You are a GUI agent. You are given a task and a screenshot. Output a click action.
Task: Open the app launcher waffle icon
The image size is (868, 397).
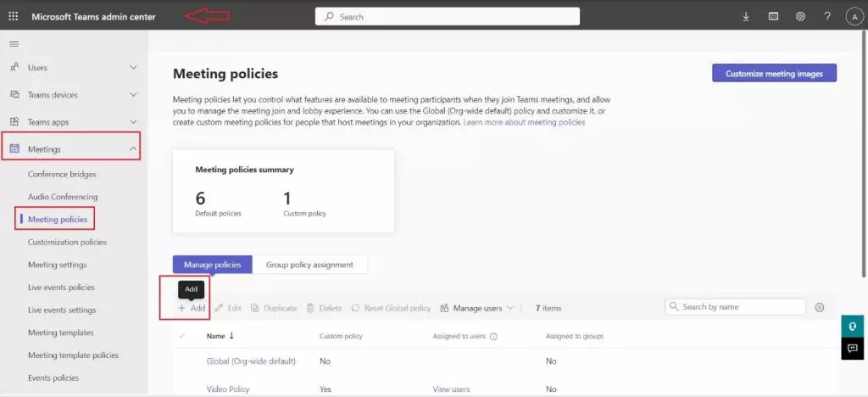pyautogui.click(x=13, y=16)
